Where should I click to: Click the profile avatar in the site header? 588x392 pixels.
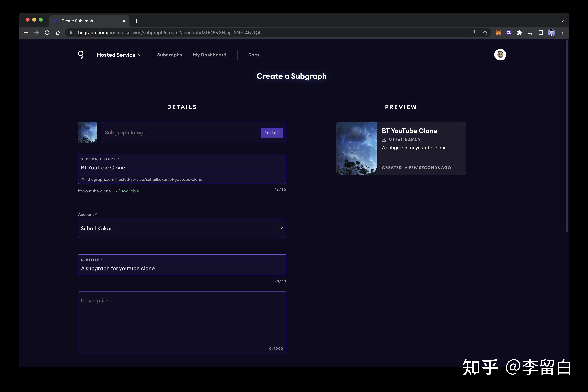(500, 54)
